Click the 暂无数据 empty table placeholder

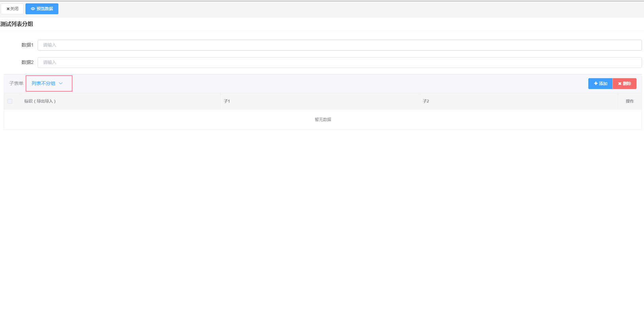coord(323,120)
